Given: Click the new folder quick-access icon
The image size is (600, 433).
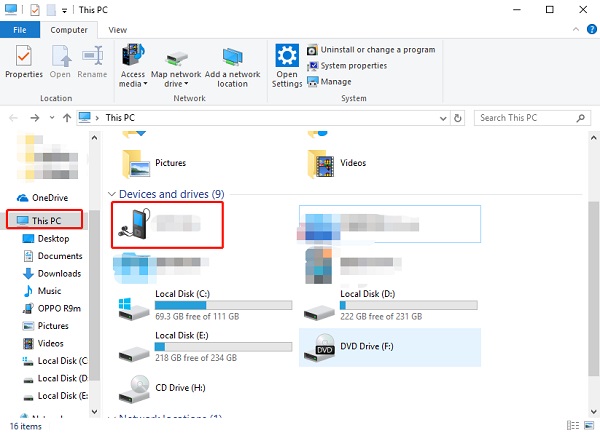Looking at the screenshot, I should pyautogui.click(x=51, y=10).
